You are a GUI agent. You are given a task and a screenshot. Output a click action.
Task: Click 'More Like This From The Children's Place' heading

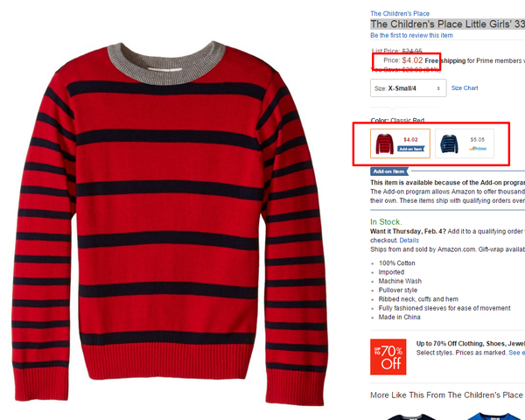(x=446, y=395)
